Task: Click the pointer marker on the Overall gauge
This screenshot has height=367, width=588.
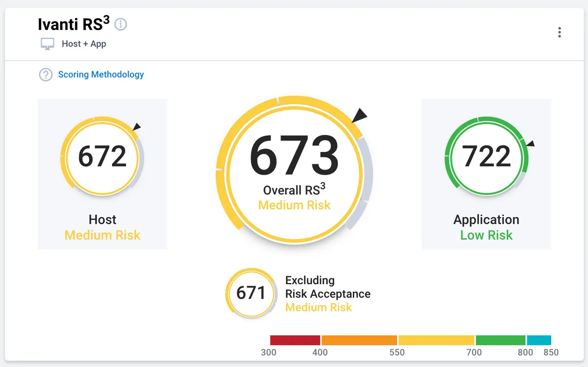Action: pyautogui.click(x=360, y=115)
